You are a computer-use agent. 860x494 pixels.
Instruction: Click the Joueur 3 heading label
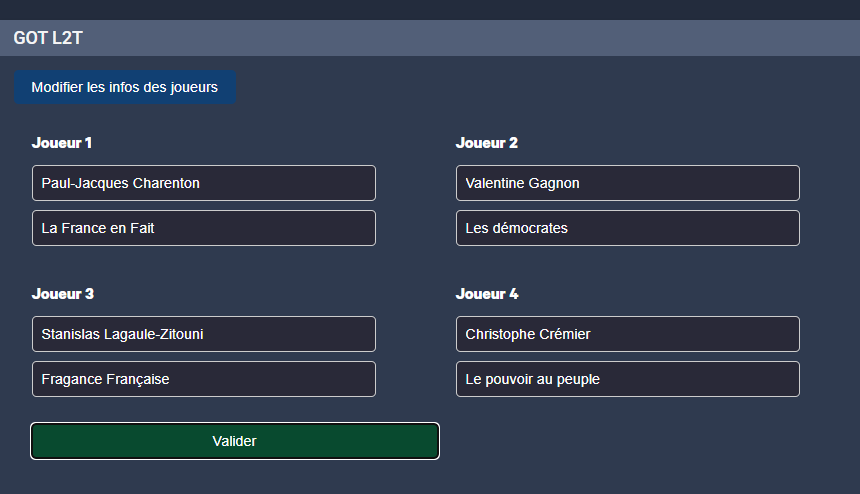(62, 294)
